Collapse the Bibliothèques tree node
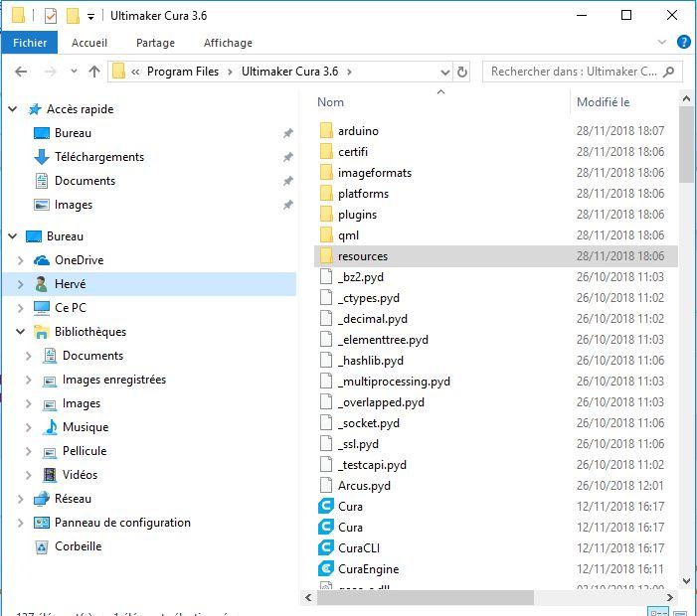The width and height of the screenshot is (697, 616). tap(21, 331)
